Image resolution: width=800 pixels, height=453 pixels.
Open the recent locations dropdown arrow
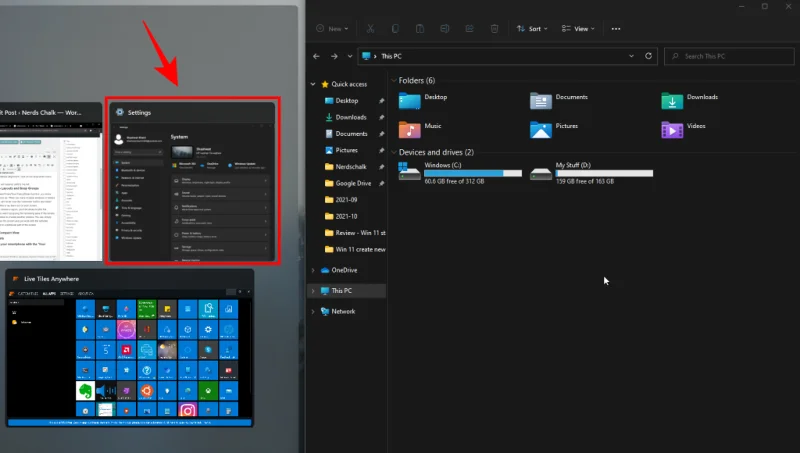point(350,56)
